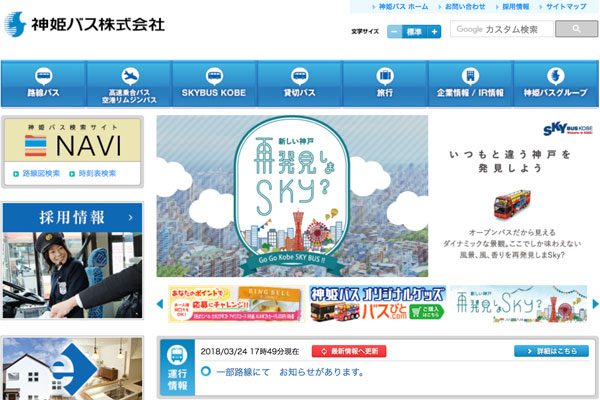Open the 採用情報 link in top bar
This screenshot has width=600, height=400.
(515, 7)
